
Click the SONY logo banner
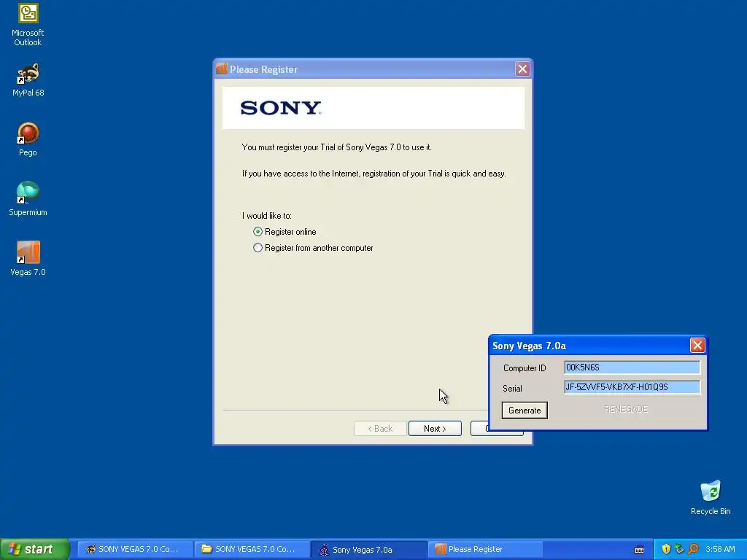coord(373,108)
